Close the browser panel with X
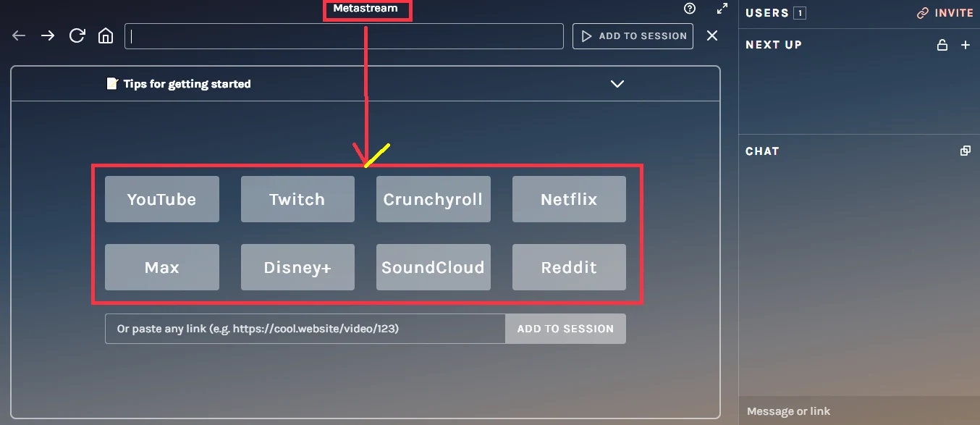The image size is (980, 425). [x=712, y=36]
